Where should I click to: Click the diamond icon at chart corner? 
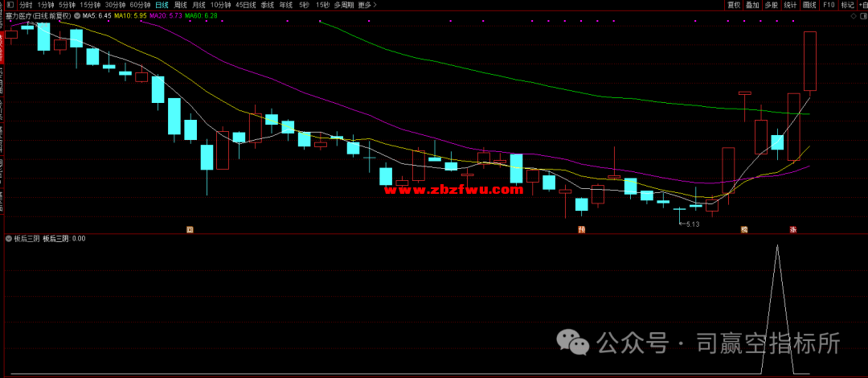click(x=853, y=16)
